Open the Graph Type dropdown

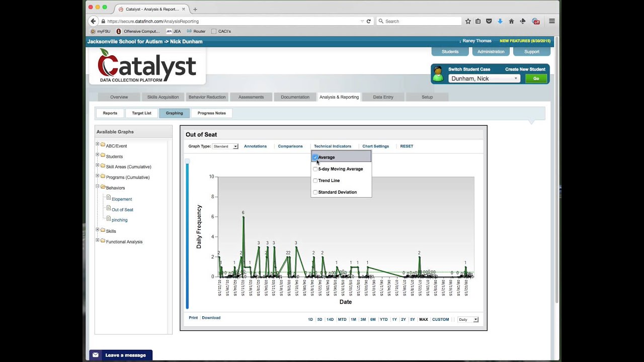click(225, 146)
